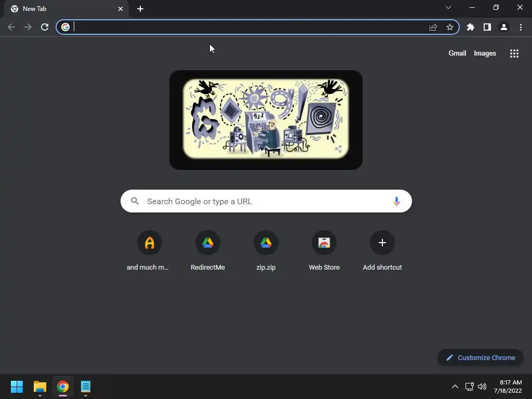Screen dimensions: 532x399
Task: Go back using the back arrow
Action: (11, 27)
